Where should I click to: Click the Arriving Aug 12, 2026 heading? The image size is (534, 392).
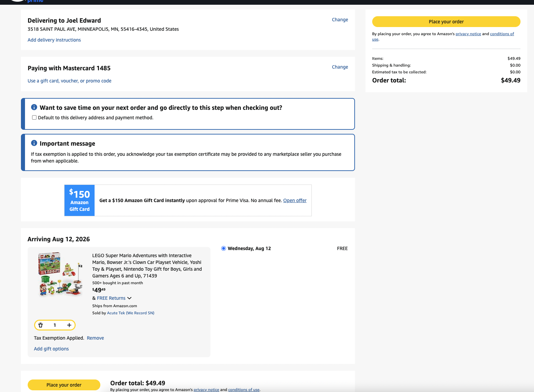[59, 239]
